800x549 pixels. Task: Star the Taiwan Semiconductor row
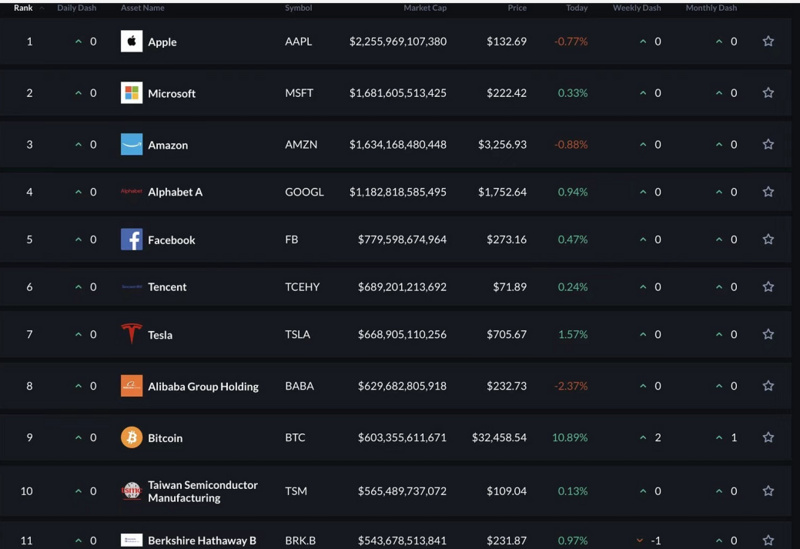768,491
